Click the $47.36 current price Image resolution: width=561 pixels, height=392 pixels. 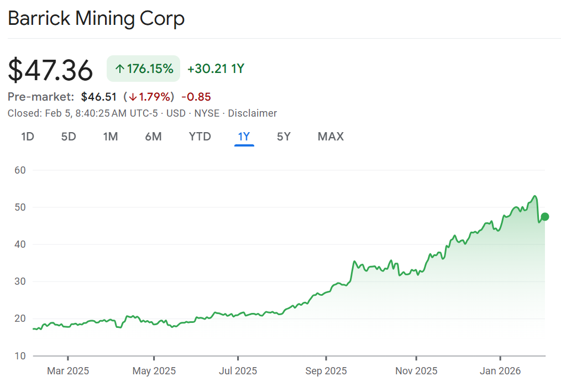coord(50,70)
